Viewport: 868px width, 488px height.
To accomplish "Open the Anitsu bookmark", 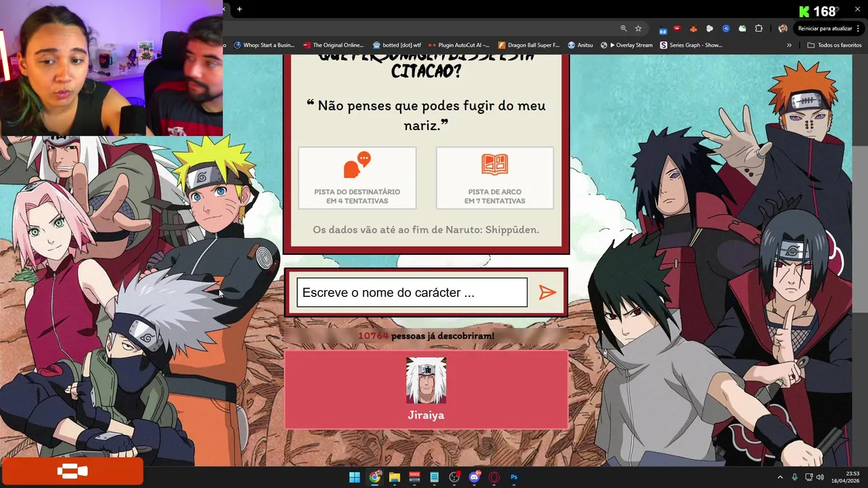I will click(x=580, y=45).
